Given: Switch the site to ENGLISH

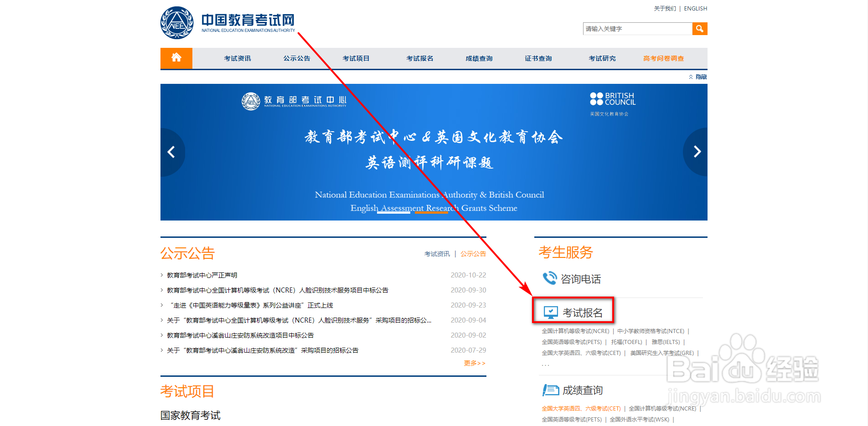Looking at the screenshot, I should (695, 8).
